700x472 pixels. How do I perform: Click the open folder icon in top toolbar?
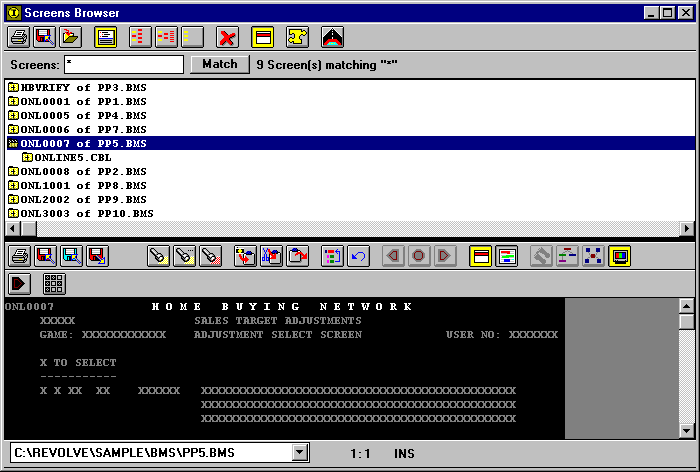coord(69,37)
